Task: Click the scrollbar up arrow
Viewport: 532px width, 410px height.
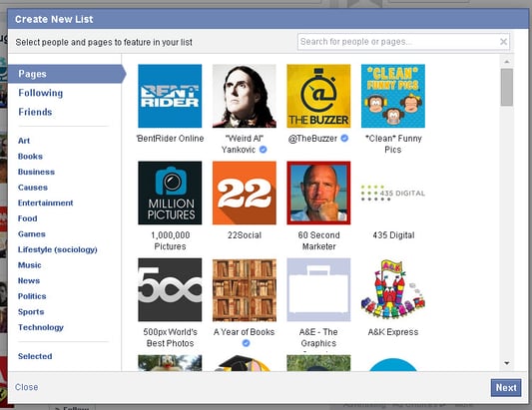Action: pyautogui.click(x=507, y=62)
